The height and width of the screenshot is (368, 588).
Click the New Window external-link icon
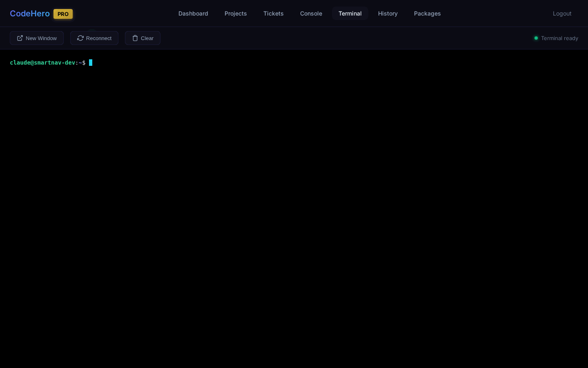coord(20,38)
